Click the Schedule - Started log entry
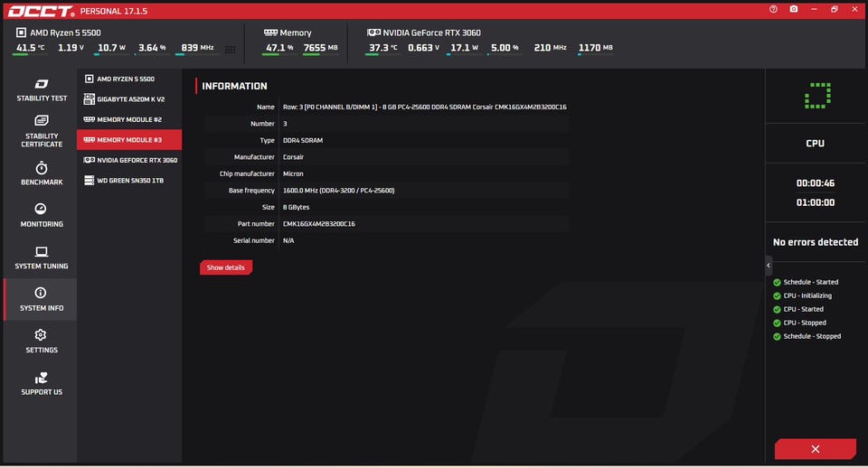The width and height of the screenshot is (868, 468). click(806, 282)
